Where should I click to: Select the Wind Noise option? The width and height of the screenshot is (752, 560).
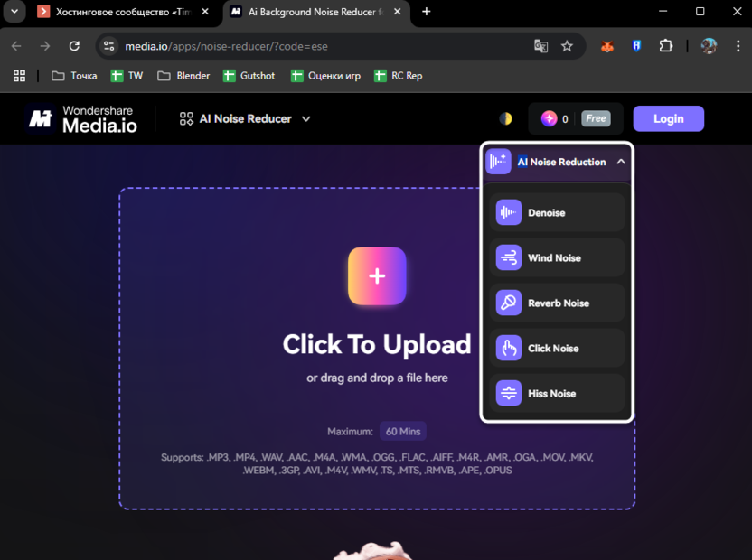558,258
